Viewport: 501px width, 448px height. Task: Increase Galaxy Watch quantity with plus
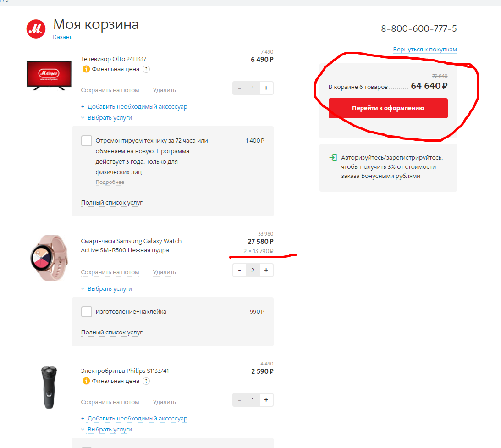point(266,271)
